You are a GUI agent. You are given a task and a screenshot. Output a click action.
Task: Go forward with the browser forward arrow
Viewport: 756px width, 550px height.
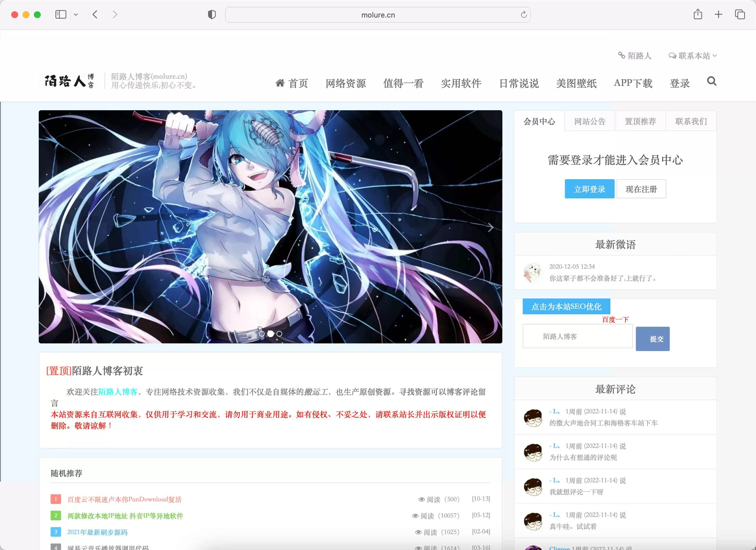[x=115, y=15]
